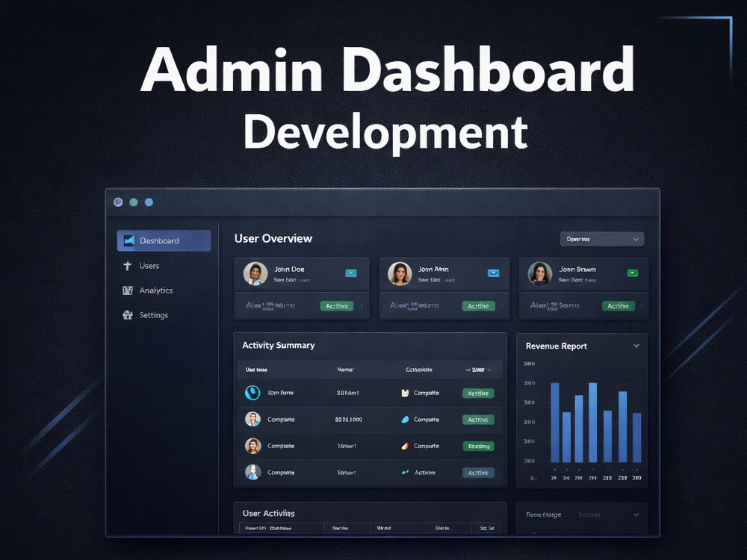Click the circular icon in first activity row
Image resolution: width=747 pixels, height=560 pixels.
pyautogui.click(x=252, y=393)
